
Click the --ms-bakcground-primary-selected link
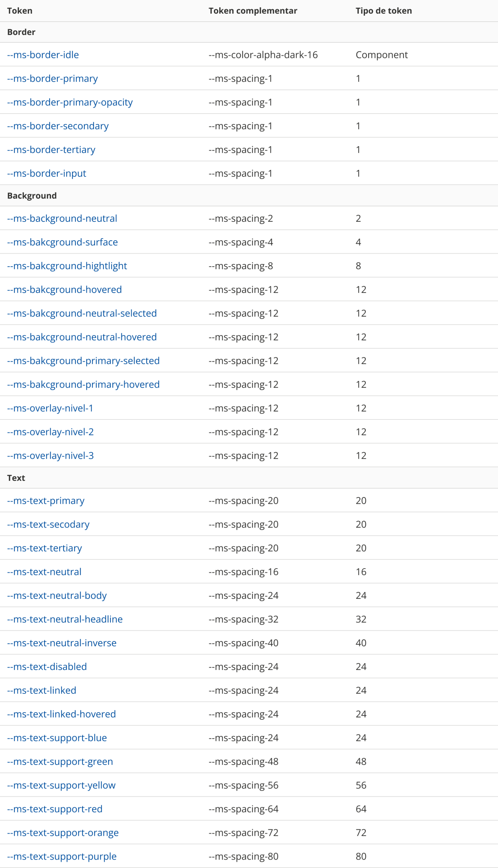(x=83, y=360)
